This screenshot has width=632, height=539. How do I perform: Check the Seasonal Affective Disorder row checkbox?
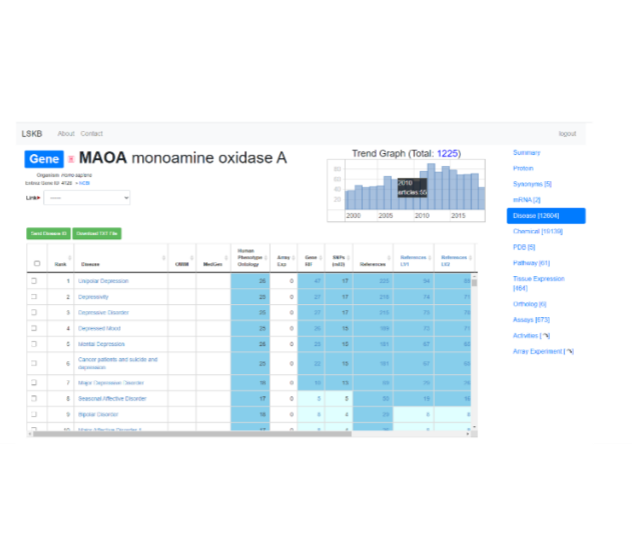click(34, 398)
